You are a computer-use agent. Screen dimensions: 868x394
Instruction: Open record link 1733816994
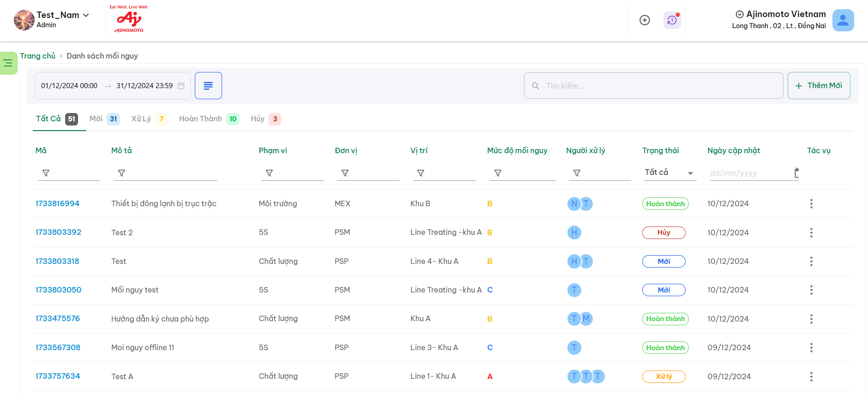click(x=57, y=203)
